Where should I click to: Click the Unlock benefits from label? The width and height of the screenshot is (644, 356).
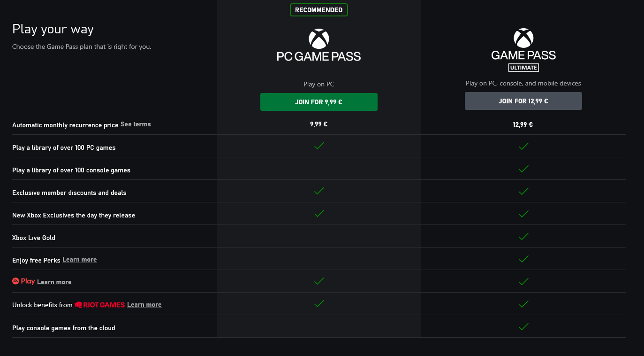(x=42, y=305)
